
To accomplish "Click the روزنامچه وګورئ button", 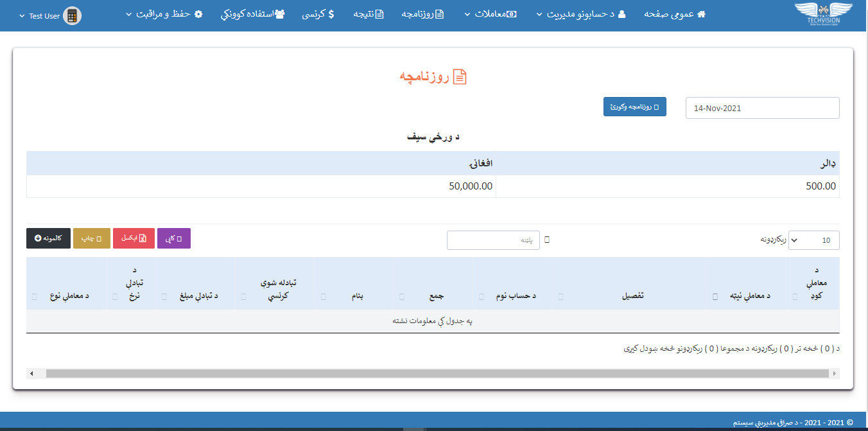I will tap(635, 107).
